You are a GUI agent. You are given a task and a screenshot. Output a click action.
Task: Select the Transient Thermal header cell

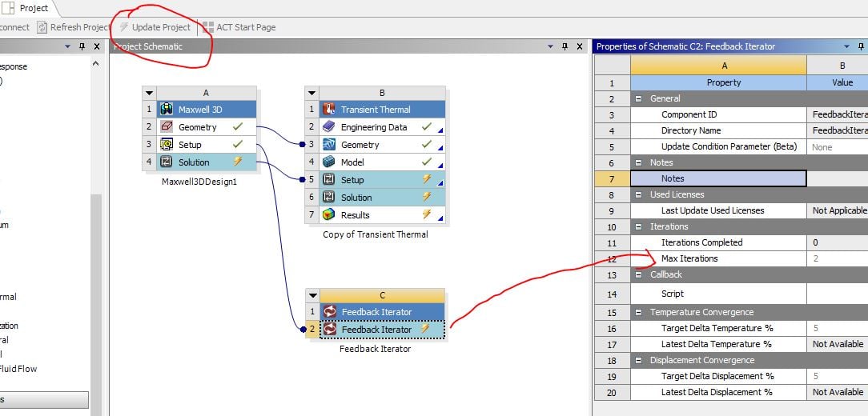[382, 110]
